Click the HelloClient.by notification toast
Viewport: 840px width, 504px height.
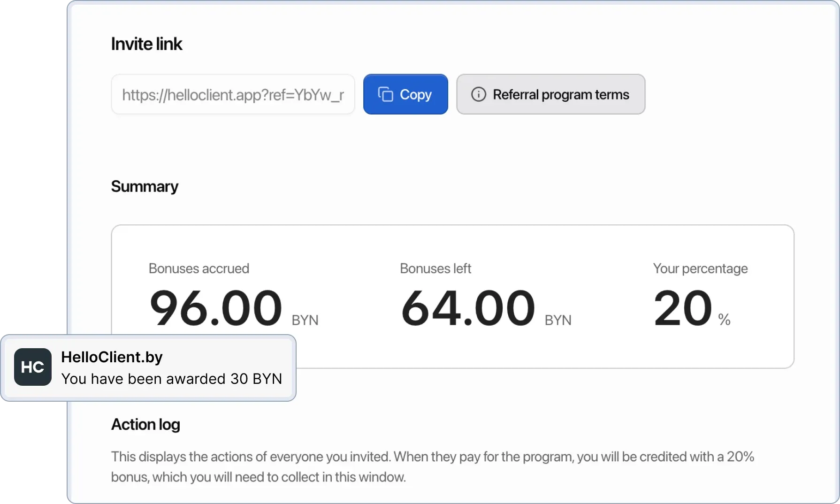click(x=148, y=367)
